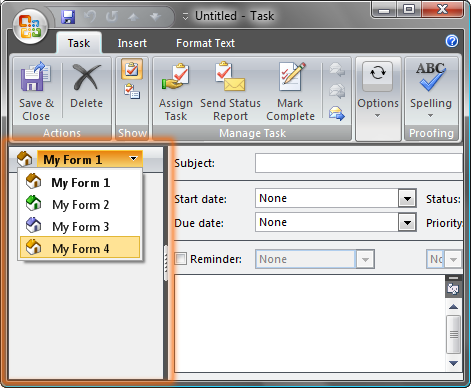Maximize the Untitled Task window
The height and width of the screenshot is (388, 471).
click(409, 9)
